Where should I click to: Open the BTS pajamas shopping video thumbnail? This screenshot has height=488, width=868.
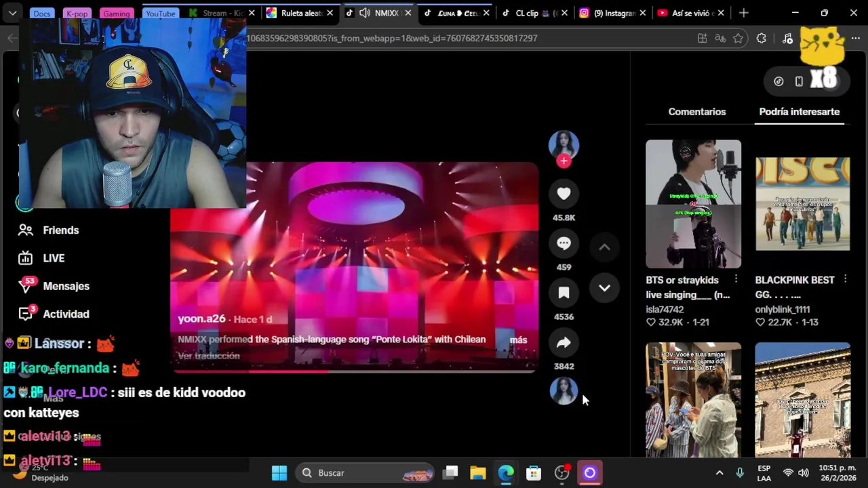693,400
